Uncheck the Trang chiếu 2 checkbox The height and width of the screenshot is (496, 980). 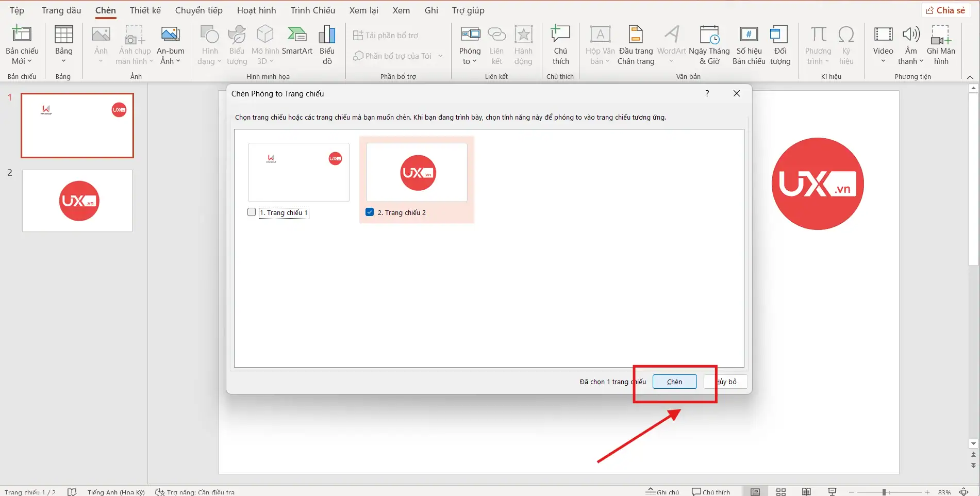369,212
